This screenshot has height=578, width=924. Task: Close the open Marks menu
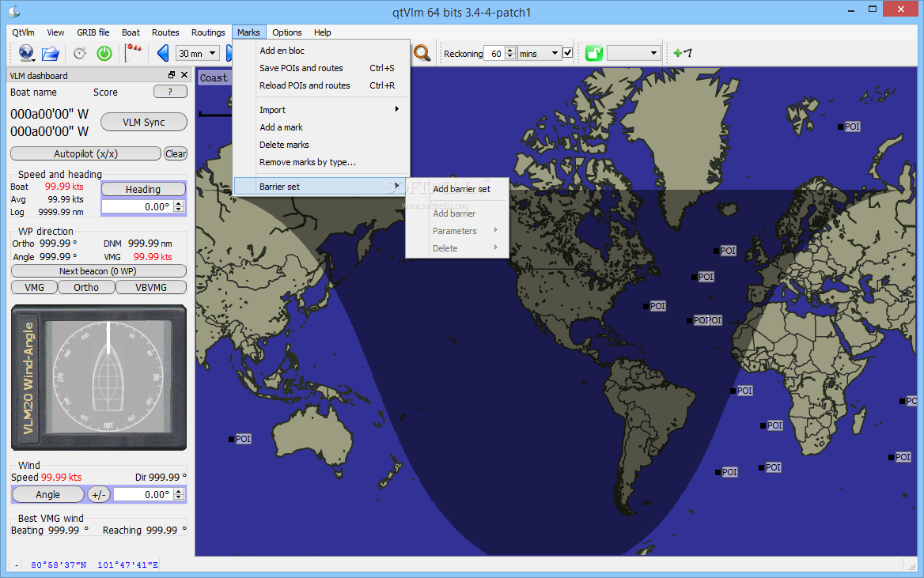click(x=248, y=32)
